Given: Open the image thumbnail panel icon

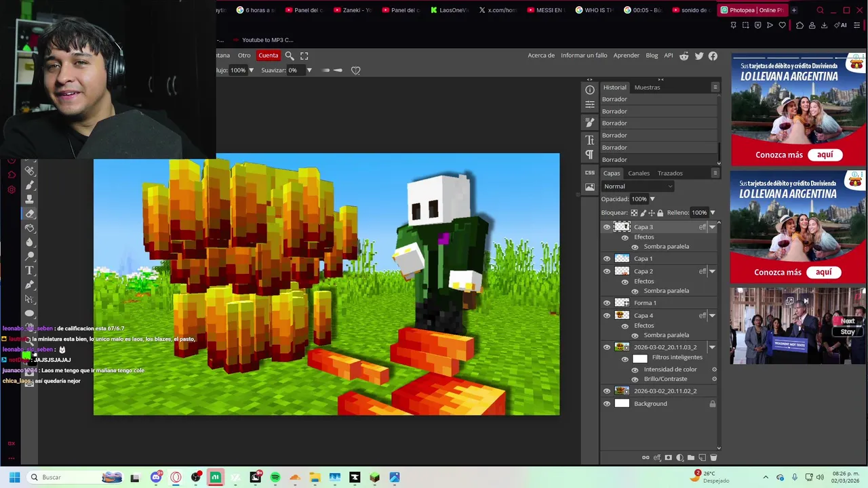Looking at the screenshot, I should click(590, 187).
